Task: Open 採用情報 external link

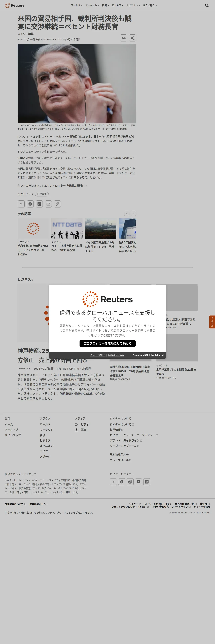Action: click(117, 430)
